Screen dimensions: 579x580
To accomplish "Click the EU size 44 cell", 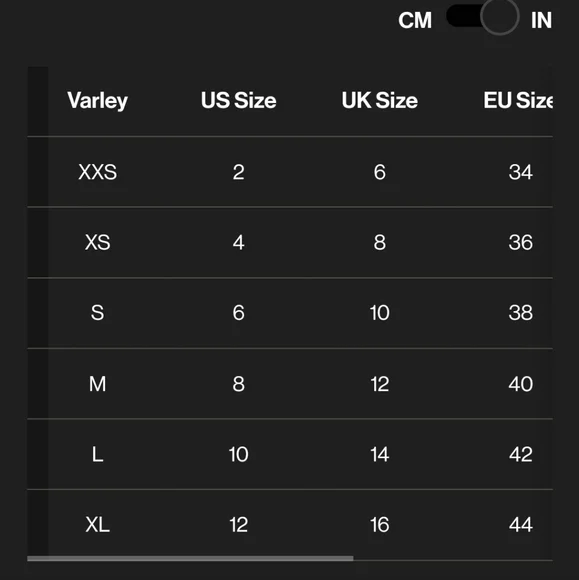I will tap(521, 525).
